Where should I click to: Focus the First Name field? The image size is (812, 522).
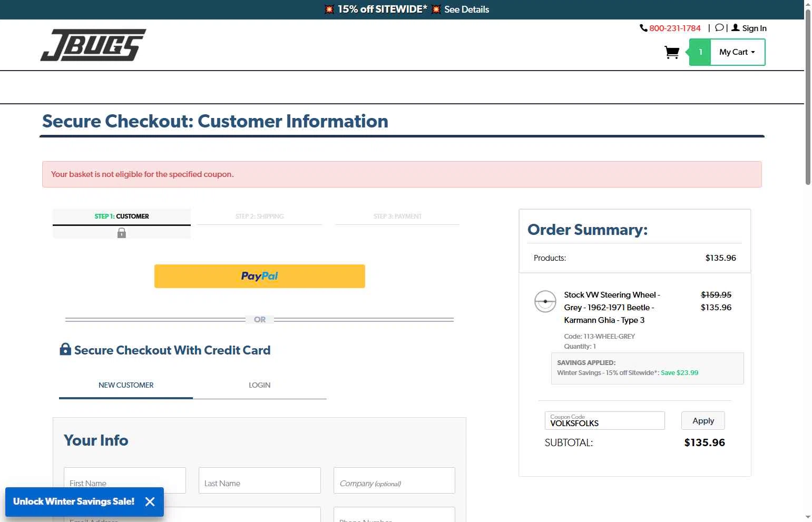click(x=125, y=480)
